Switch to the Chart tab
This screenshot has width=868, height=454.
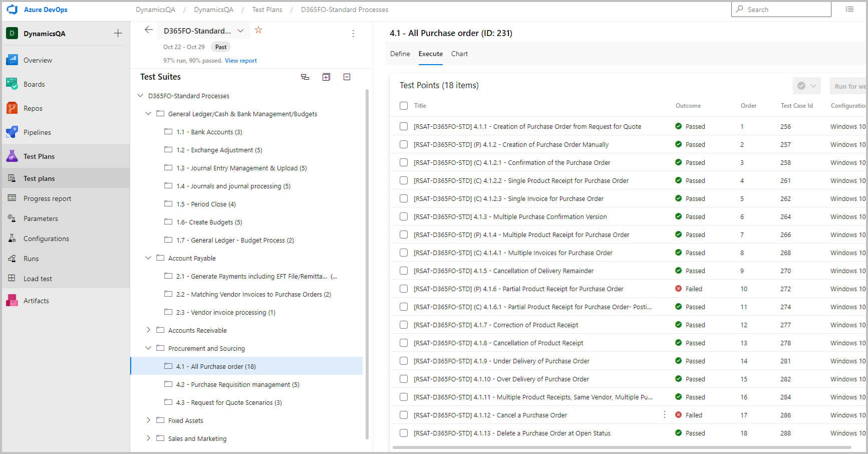pos(459,54)
